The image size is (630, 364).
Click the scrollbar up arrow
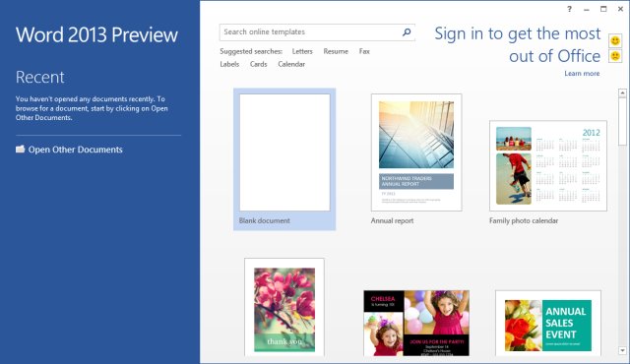click(x=622, y=93)
